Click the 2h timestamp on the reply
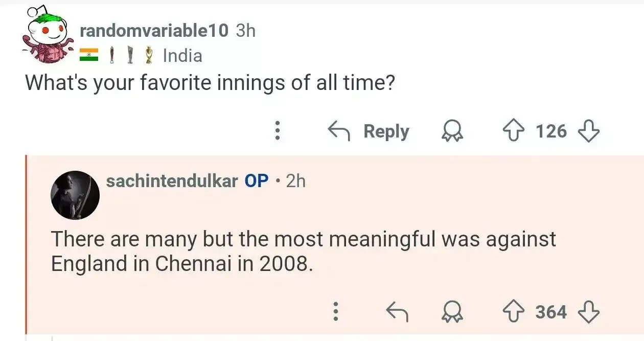 [x=296, y=181]
